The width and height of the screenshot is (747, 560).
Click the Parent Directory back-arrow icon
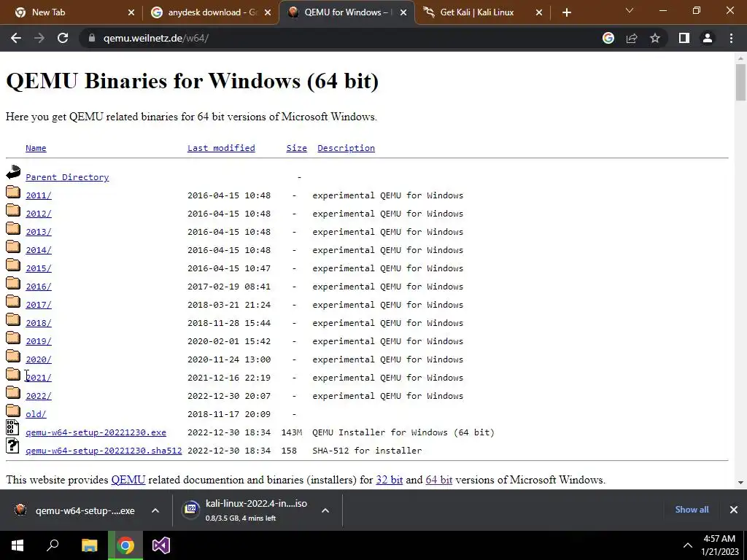click(x=13, y=173)
